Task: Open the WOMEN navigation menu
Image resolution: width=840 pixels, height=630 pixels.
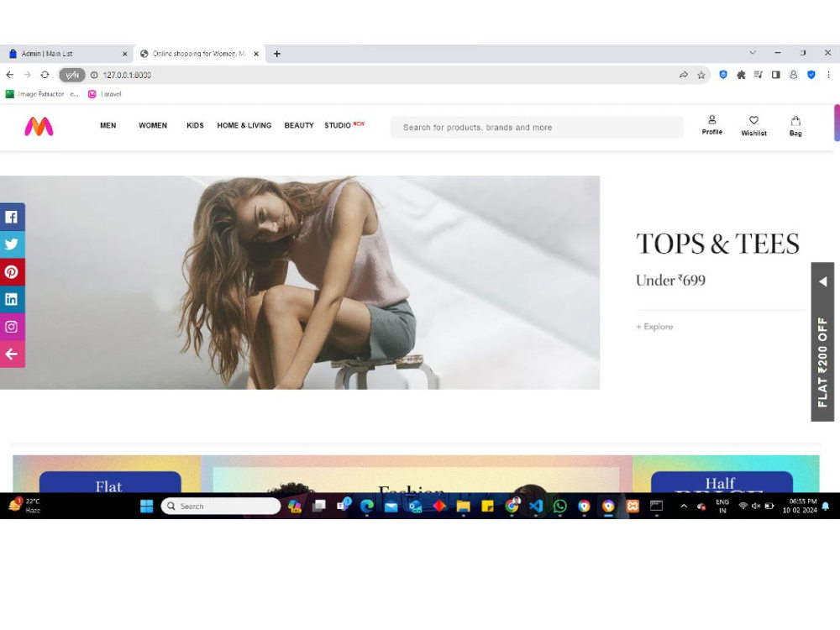Action: pyautogui.click(x=152, y=125)
